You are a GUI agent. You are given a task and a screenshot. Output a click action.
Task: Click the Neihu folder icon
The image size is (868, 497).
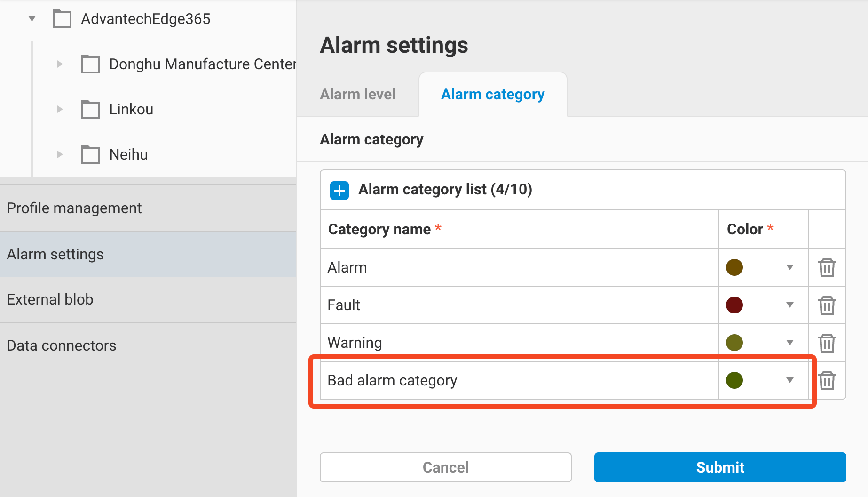(x=90, y=154)
